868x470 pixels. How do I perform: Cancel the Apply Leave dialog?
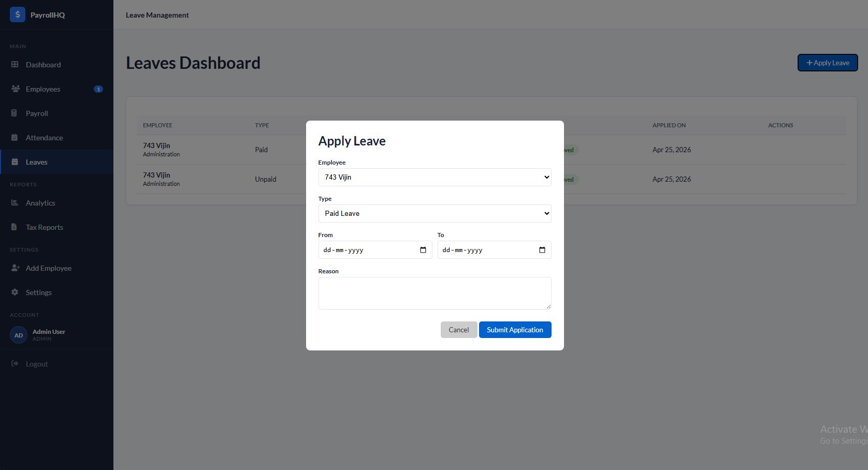(x=458, y=330)
